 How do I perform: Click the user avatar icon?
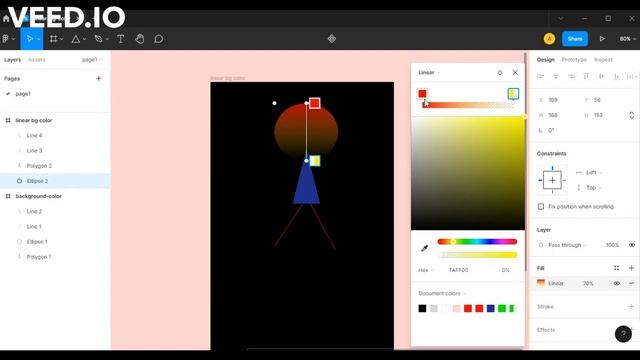(549, 39)
